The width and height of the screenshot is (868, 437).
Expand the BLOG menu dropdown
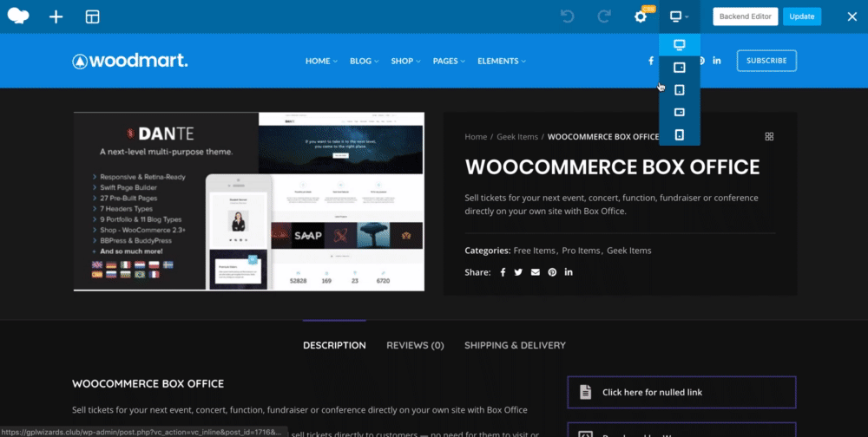click(364, 61)
